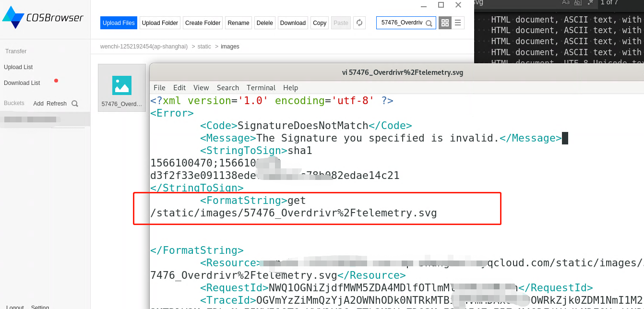Open the View menu in the vi window
Image resolution: width=644 pixels, height=309 pixels.
201,88
